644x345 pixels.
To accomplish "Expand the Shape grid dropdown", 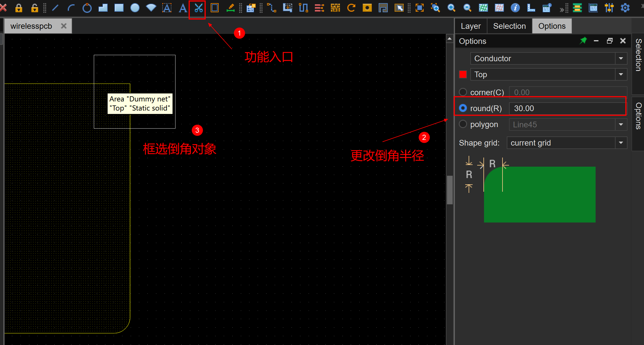I will point(621,143).
